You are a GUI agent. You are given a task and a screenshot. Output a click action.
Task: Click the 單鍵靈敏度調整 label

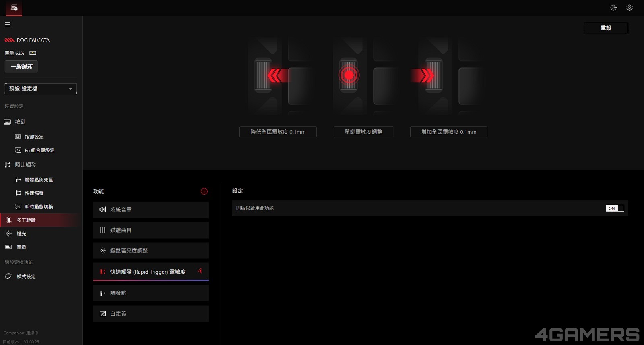[363, 132]
